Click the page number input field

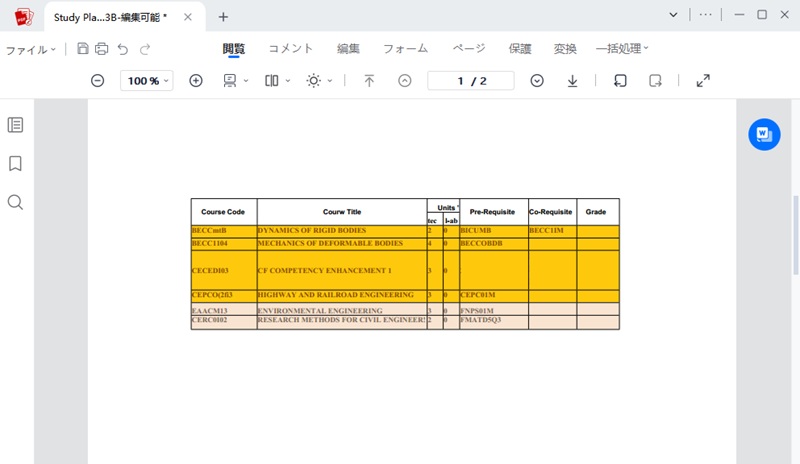coord(471,81)
